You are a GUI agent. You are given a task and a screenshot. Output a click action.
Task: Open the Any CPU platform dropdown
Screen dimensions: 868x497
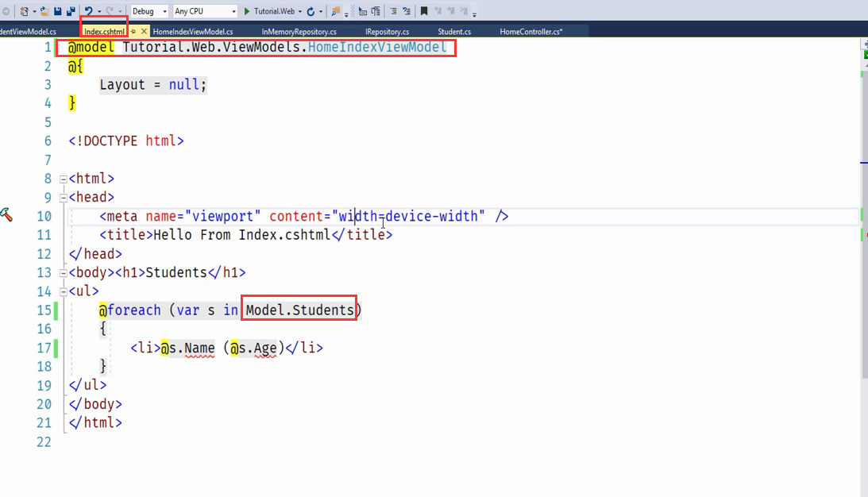tap(205, 11)
